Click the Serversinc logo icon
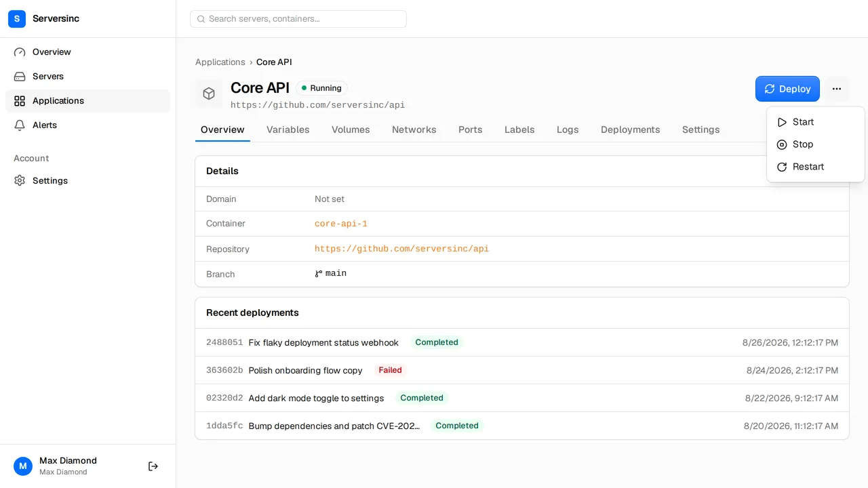 tap(17, 19)
